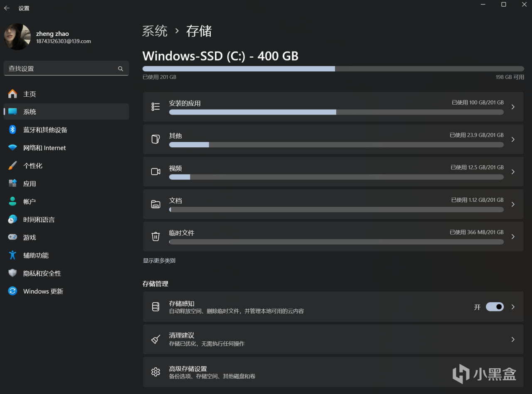Open 存储感知 details chevron
The height and width of the screenshot is (394, 532).
[513, 307]
